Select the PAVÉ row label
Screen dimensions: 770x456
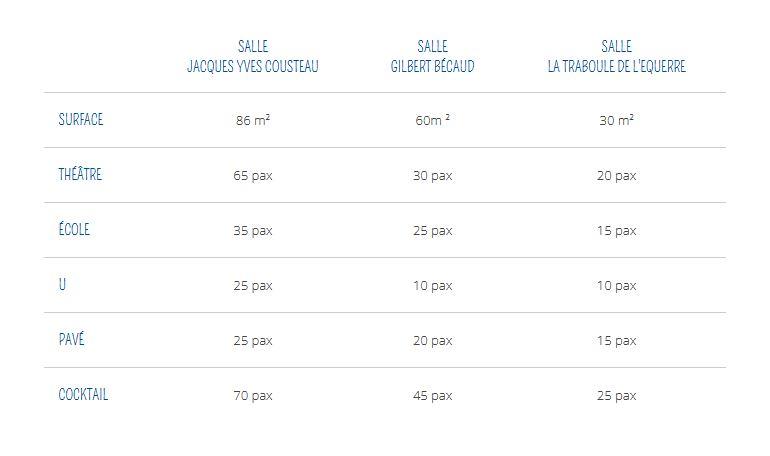[71, 339]
